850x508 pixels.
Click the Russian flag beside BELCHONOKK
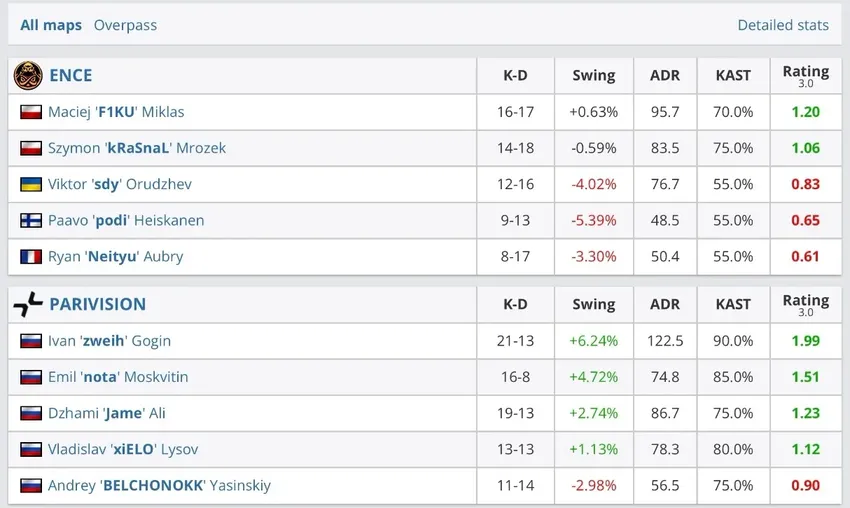(31, 486)
